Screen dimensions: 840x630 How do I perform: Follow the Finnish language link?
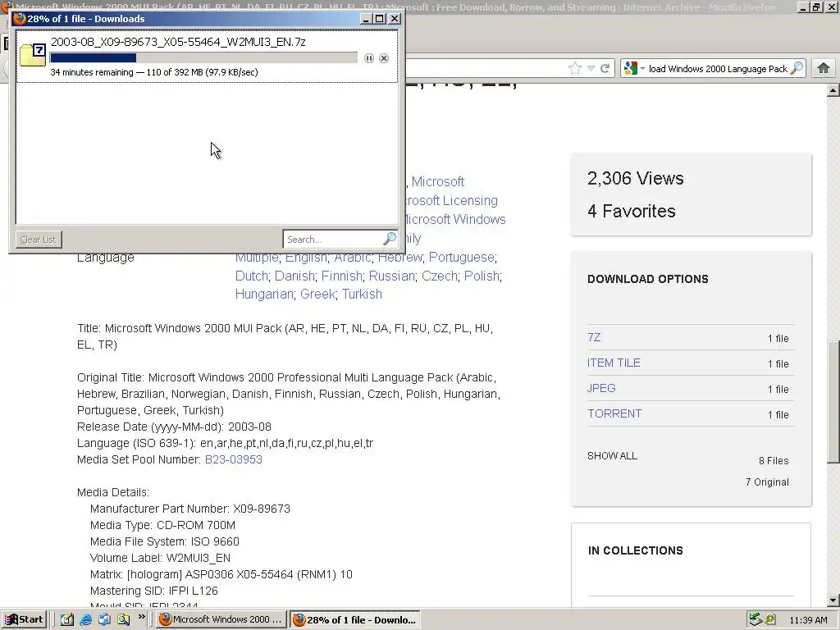pyautogui.click(x=342, y=276)
